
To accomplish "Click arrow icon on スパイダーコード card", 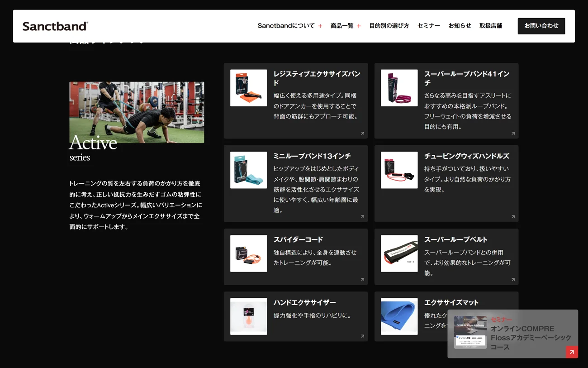I will [362, 280].
